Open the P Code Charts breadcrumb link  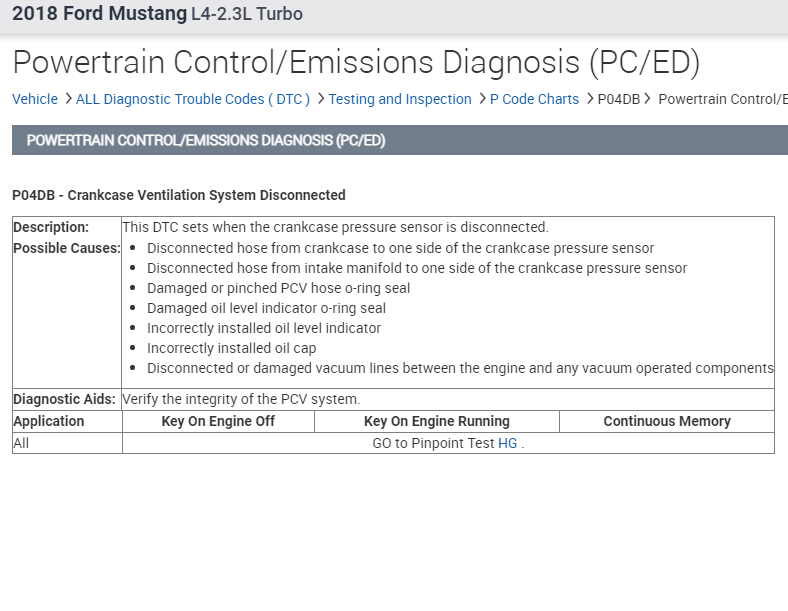pyautogui.click(x=534, y=99)
